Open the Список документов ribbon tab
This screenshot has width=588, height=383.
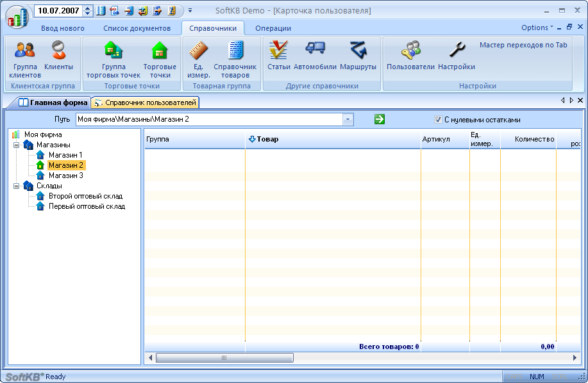(137, 28)
